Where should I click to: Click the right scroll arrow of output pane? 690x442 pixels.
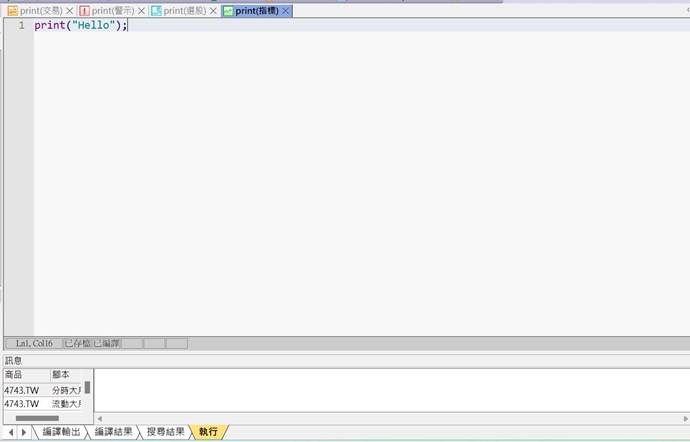[686, 419]
